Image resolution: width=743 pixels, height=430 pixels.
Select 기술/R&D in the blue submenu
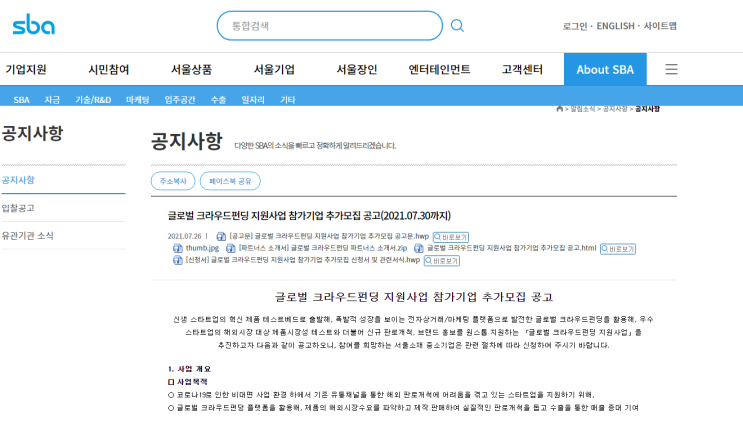93,100
